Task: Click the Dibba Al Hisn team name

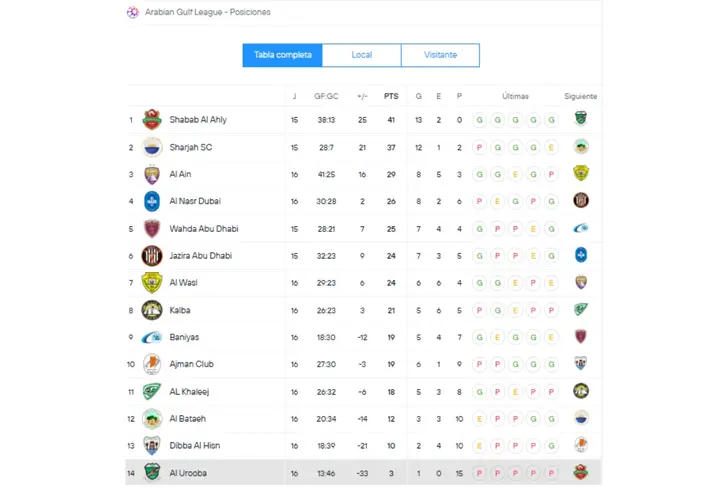Action: pyautogui.click(x=195, y=446)
